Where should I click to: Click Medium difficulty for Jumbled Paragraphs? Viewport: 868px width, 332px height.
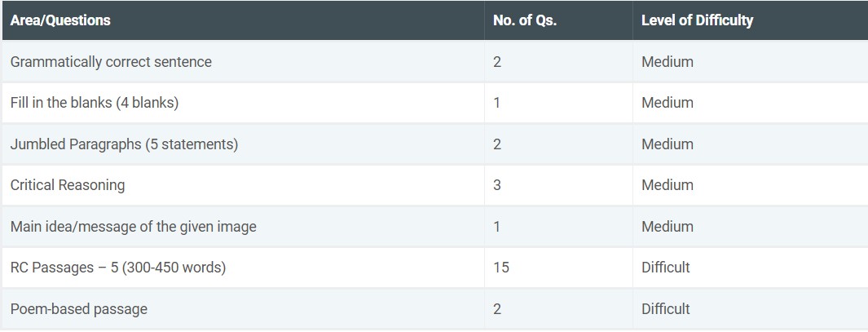coord(668,144)
